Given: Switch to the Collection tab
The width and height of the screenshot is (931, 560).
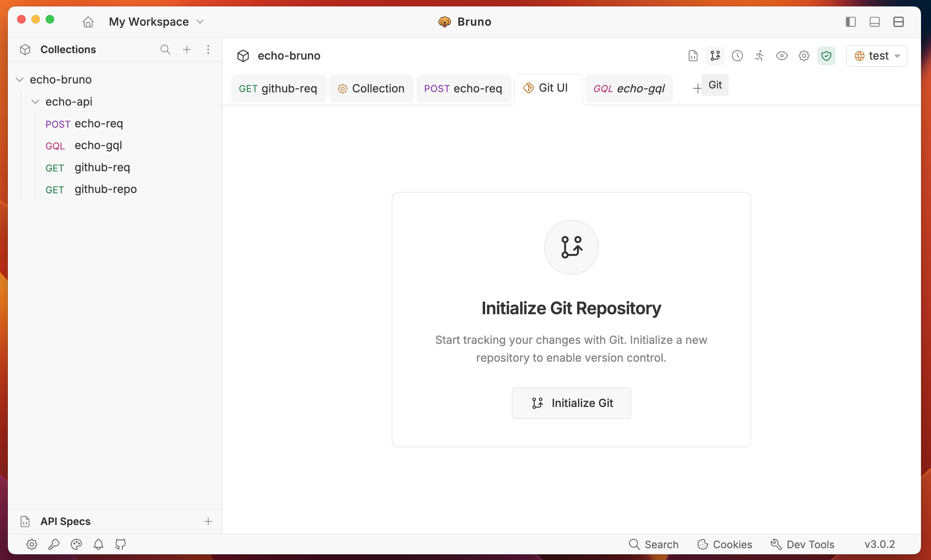Looking at the screenshot, I should (x=371, y=88).
